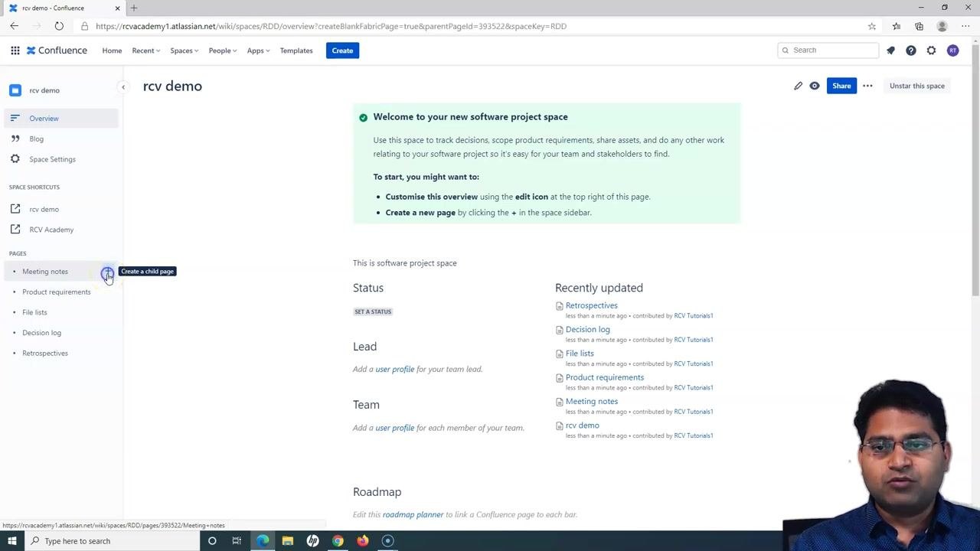Open Meeting notes in Recently updated
Image resolution: width=980 pixels, height=551 pixels.
pos(591,402)
